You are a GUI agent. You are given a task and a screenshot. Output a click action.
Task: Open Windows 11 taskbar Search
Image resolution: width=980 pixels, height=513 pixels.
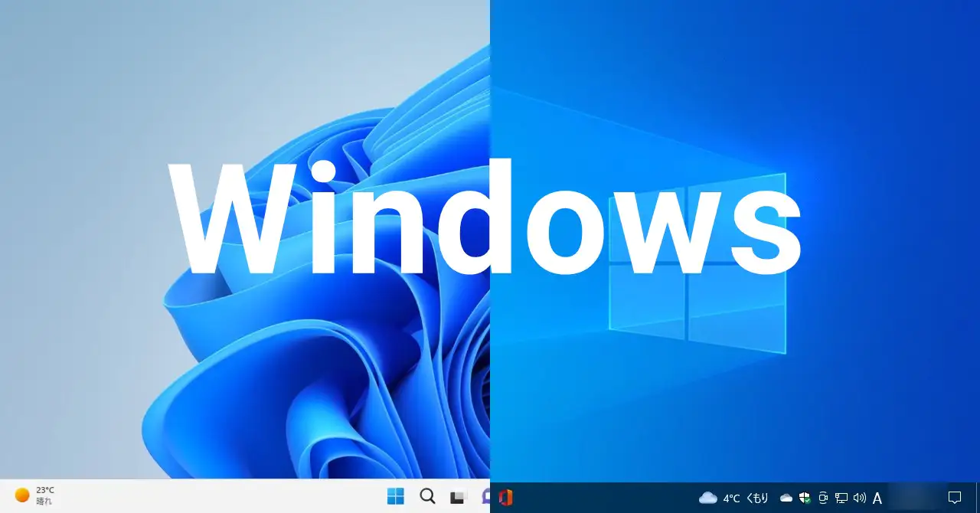pos(428,496)
